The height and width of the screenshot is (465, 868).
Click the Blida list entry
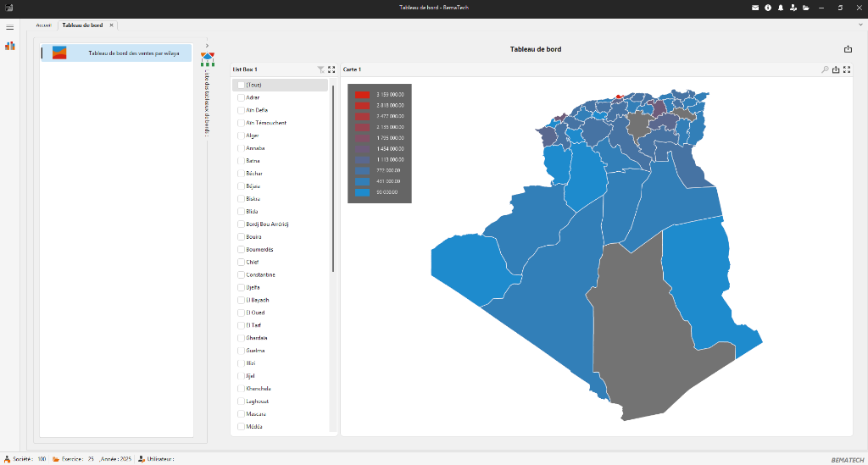pyautogui.click(x=252, y=212)
